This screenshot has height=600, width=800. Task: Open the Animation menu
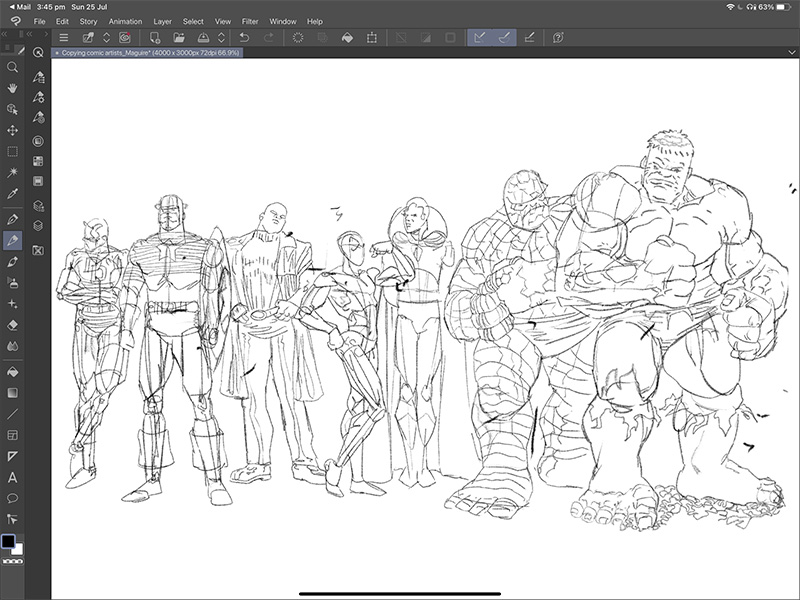tap(126, 21)
